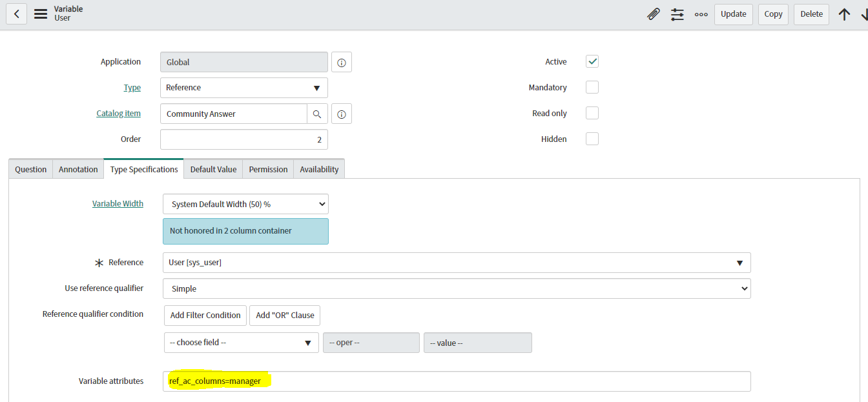The image size is (868, 402).
Task: Open the Catalog item lookup magnifier
Action: coord(317,114)
